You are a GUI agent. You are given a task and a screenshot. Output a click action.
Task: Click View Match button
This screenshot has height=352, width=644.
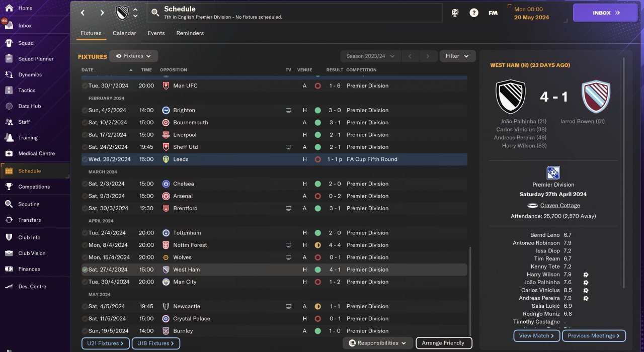pyautogui.click(x=536, y=335)
